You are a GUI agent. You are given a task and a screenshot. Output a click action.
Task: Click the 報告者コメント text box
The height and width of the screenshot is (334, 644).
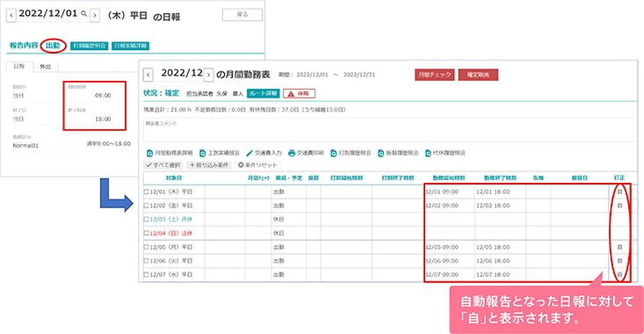tap(389, 130)
